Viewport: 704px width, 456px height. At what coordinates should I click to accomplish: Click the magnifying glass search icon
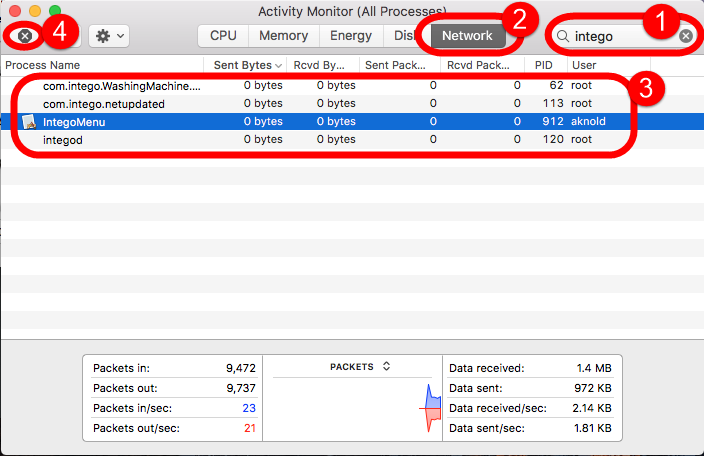pos(563,36)
